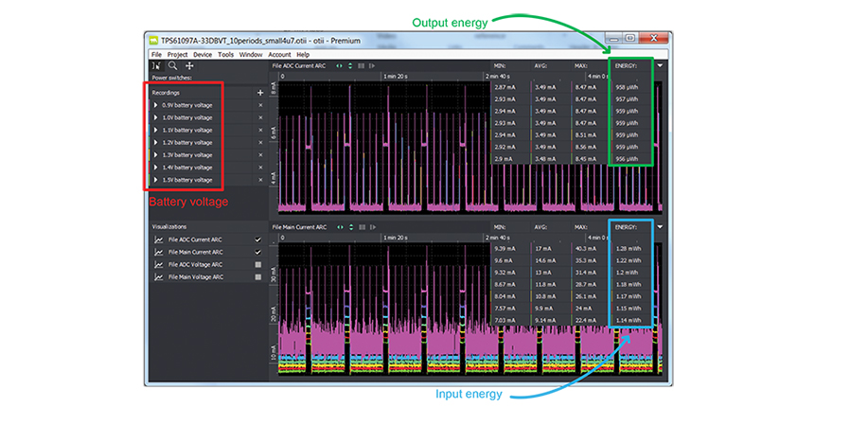Screen dimensions: 868x425
Task: Click follow-play icon in File ADC Current ARC header
Action: [372, 66]
